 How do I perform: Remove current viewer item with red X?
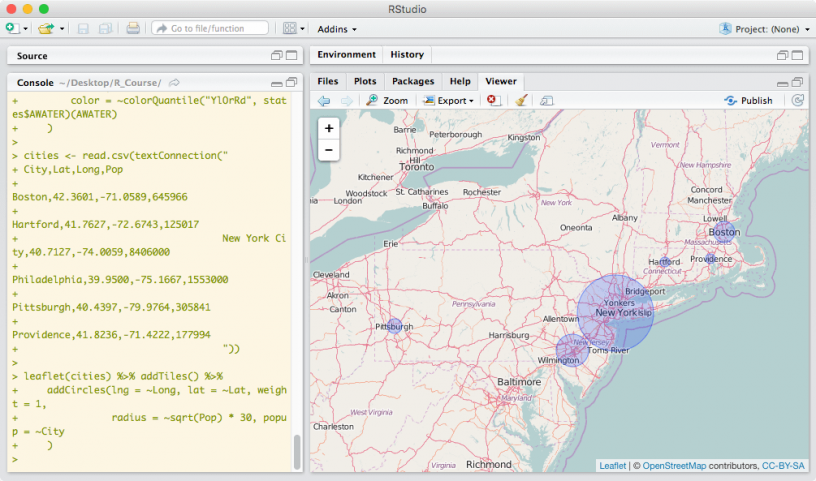coord(492,101)
